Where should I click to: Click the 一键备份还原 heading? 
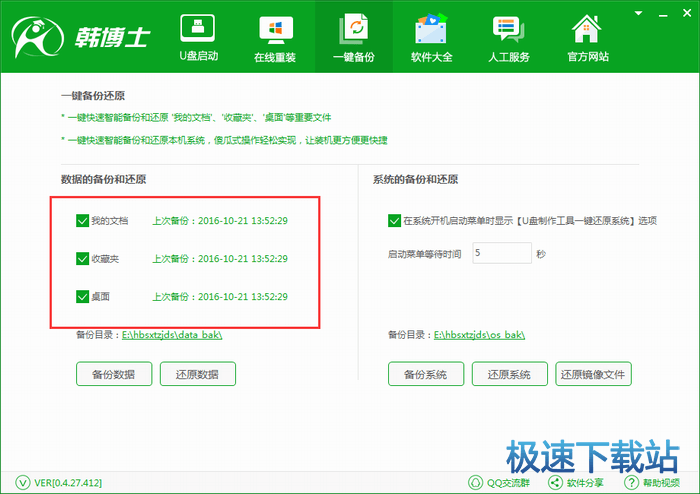93,95
